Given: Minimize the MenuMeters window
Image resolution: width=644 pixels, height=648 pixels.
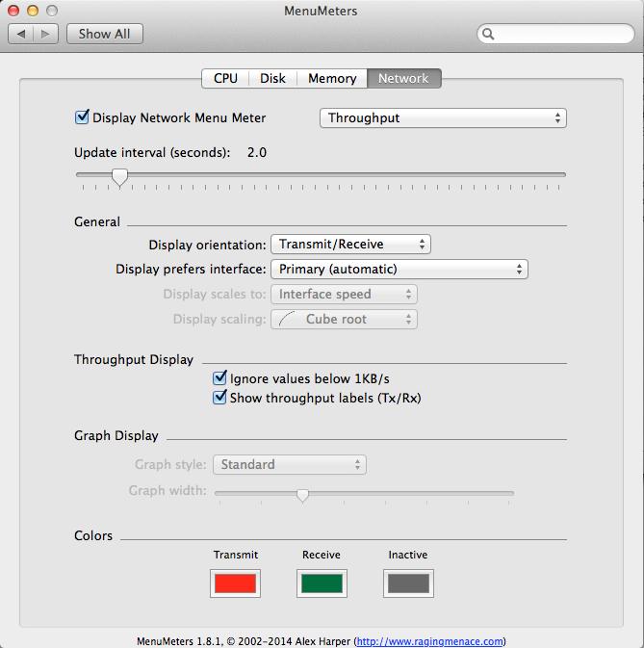Looking at the screenshot, I should click(x=33, y=11).
